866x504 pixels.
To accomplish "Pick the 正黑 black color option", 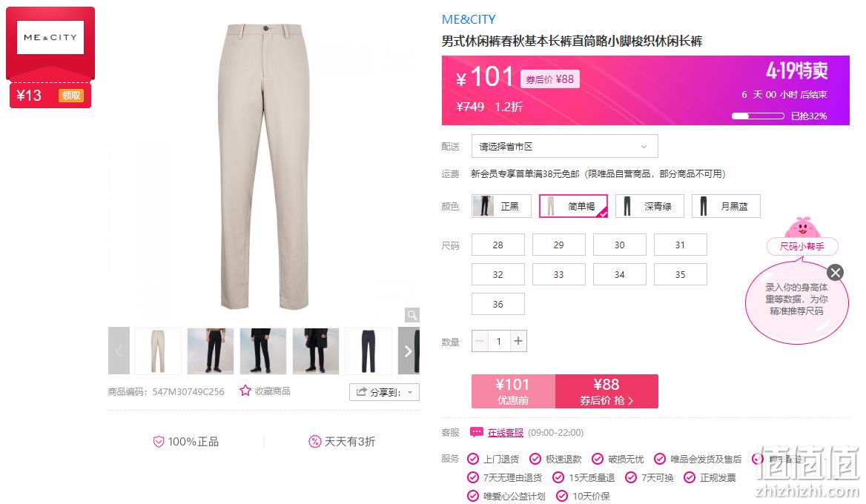I will click(x=501, y=206).
